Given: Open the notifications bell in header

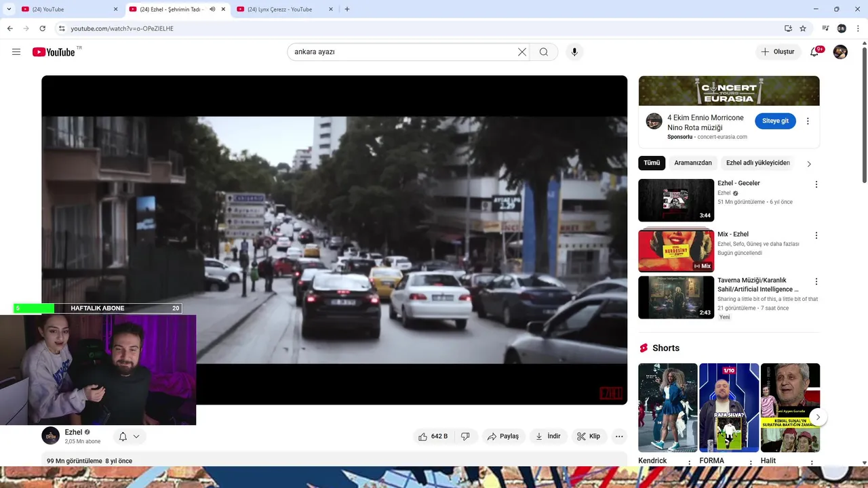Looking at the screenshot, I should 814,52.
